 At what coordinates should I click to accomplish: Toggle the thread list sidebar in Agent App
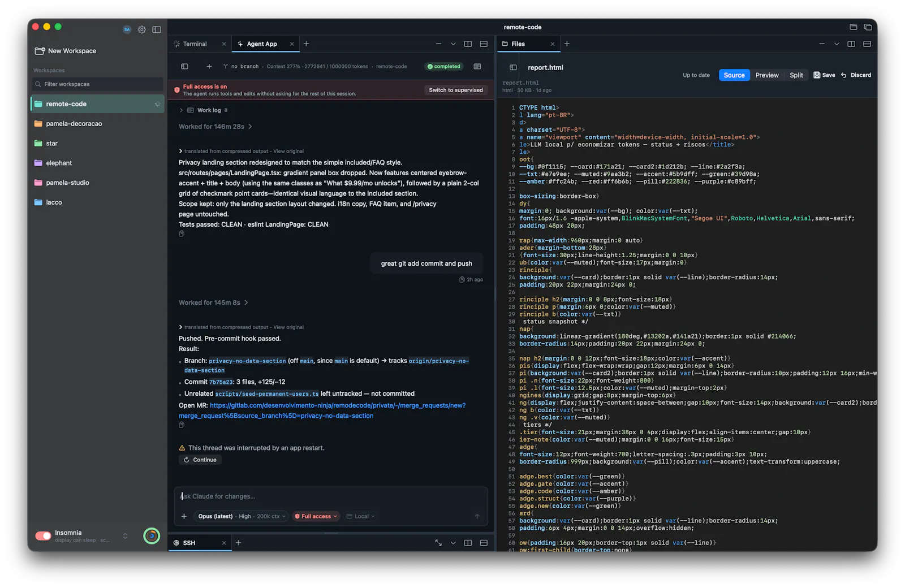(x=184, y=67)
